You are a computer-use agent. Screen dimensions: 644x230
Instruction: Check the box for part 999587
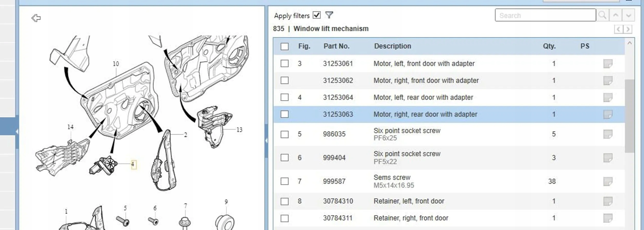[x=284, y=181]
